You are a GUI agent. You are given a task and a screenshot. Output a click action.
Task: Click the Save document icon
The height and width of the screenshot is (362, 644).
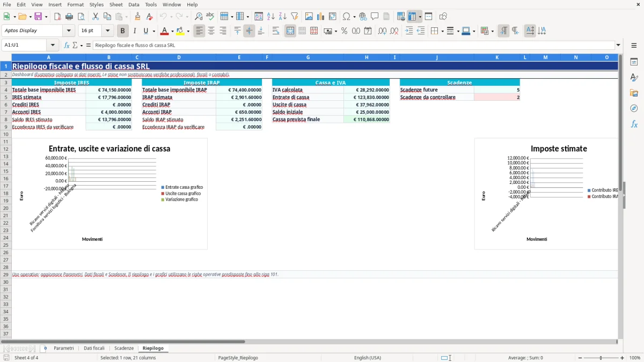tap(38, 17)
